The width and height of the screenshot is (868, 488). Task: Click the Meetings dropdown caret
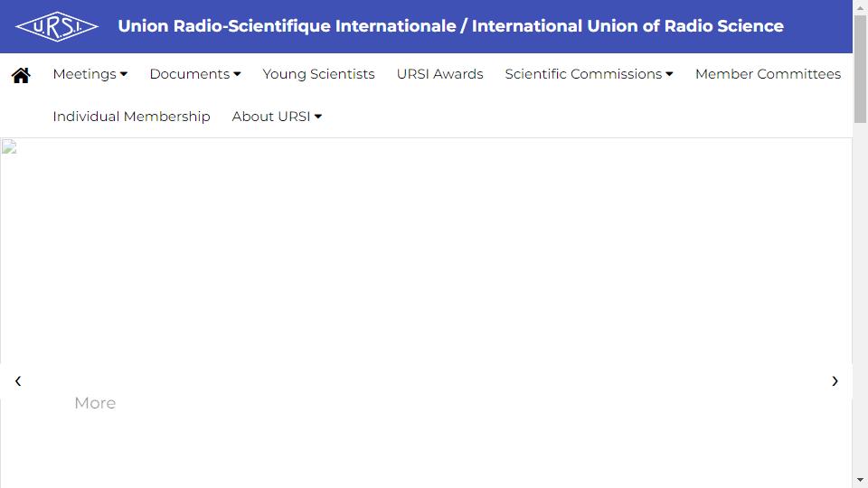coord(124,74)
